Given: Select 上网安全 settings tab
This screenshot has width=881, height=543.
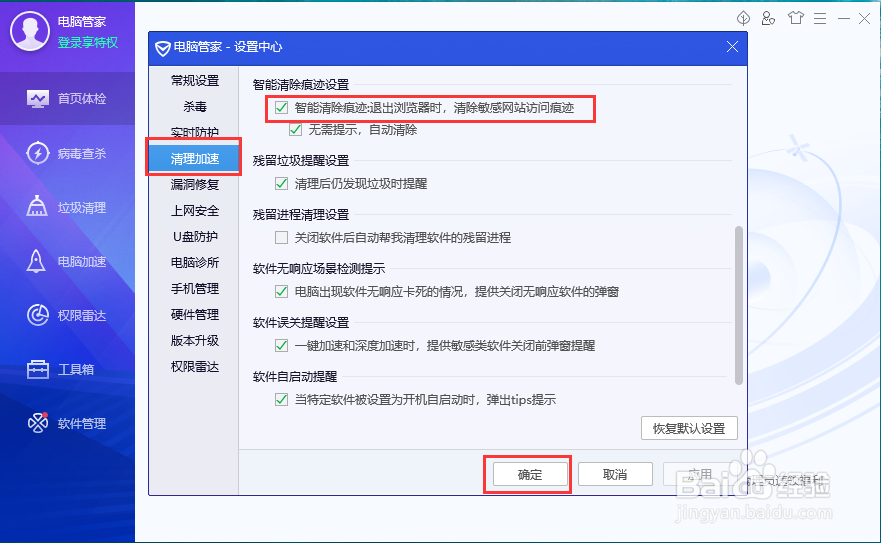Looking at the screenshot, I should point(194,210).
